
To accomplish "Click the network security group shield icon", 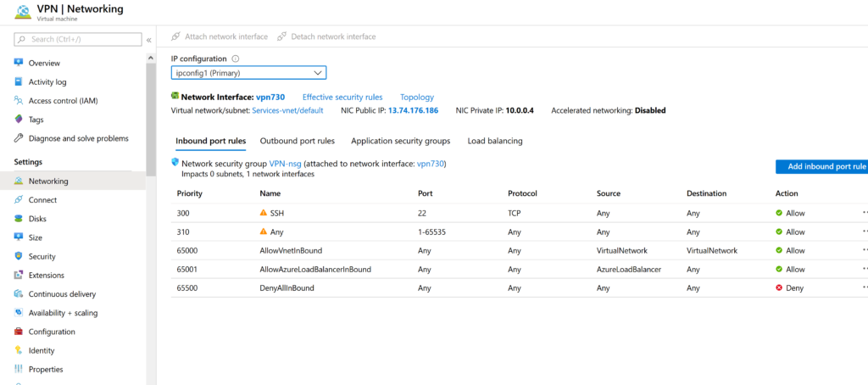I will [x=175, y=163].
